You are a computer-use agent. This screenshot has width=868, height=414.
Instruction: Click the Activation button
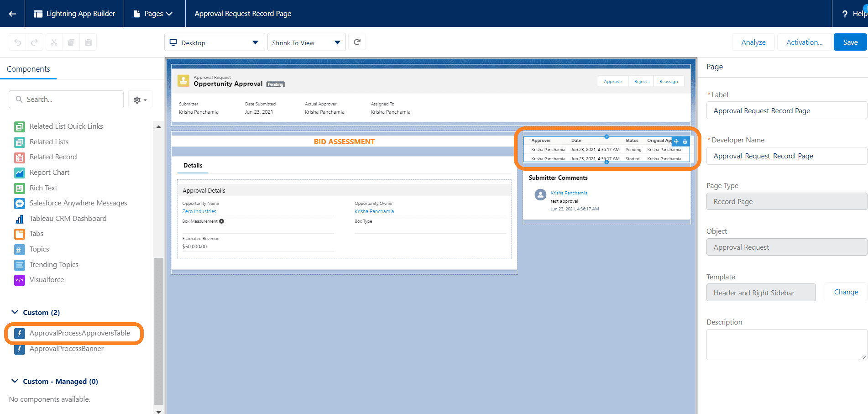pyautogui.click(x=804, y=42)
